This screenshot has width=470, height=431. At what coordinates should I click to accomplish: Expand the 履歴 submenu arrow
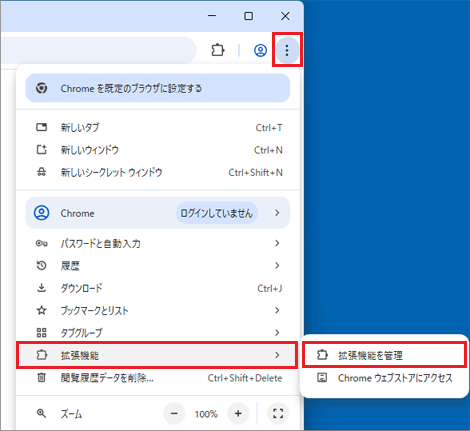(x=277, y=266)
